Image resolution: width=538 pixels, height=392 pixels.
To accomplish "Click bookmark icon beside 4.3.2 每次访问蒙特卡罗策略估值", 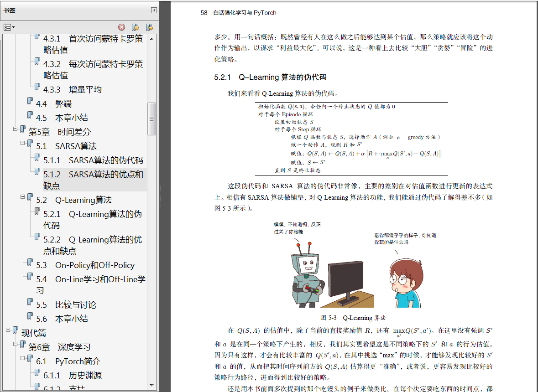I will (37, 62).
